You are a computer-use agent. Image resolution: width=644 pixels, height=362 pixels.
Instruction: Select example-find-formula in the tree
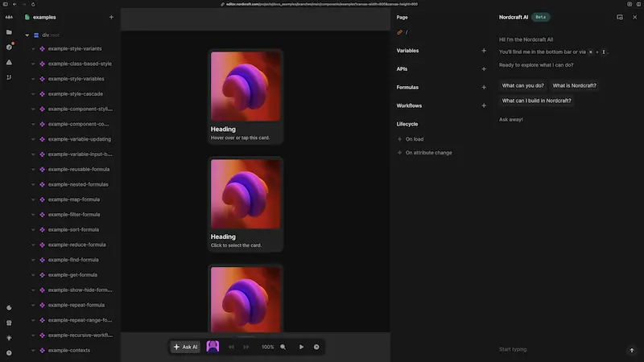[x=73, y=260]
